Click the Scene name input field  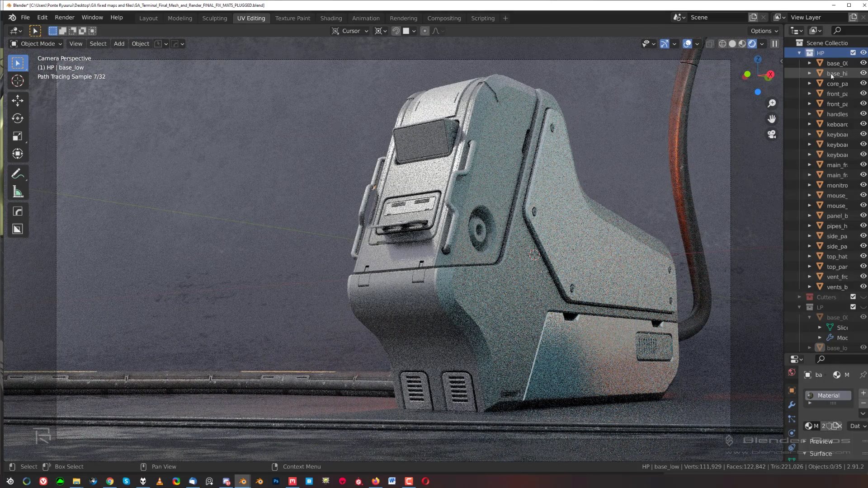click(717, 17)
